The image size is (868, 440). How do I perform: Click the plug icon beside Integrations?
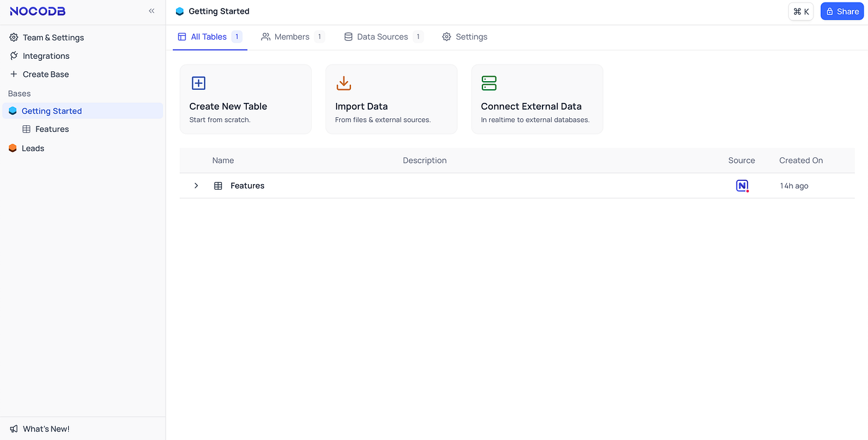[14, 56]
